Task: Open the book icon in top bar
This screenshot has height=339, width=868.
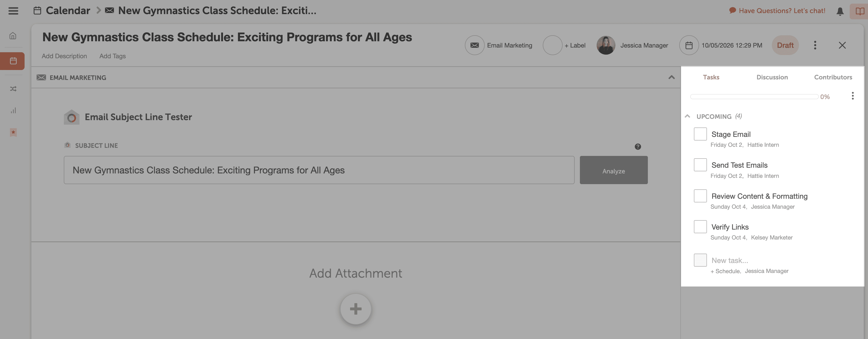Action: click(860, 11)
